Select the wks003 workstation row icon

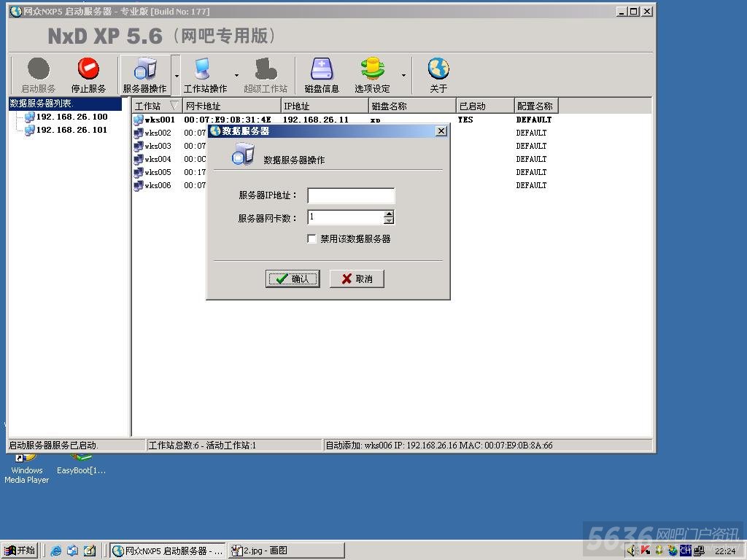pos(139,146)
